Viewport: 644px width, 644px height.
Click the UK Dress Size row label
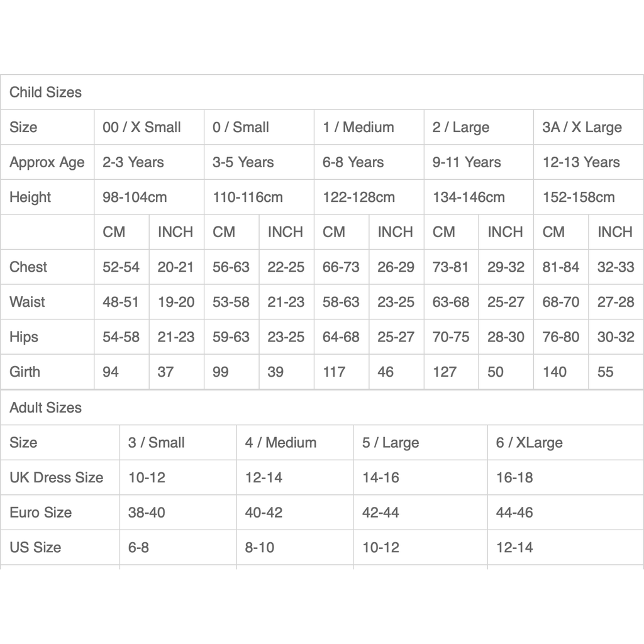tap(56, 477)
